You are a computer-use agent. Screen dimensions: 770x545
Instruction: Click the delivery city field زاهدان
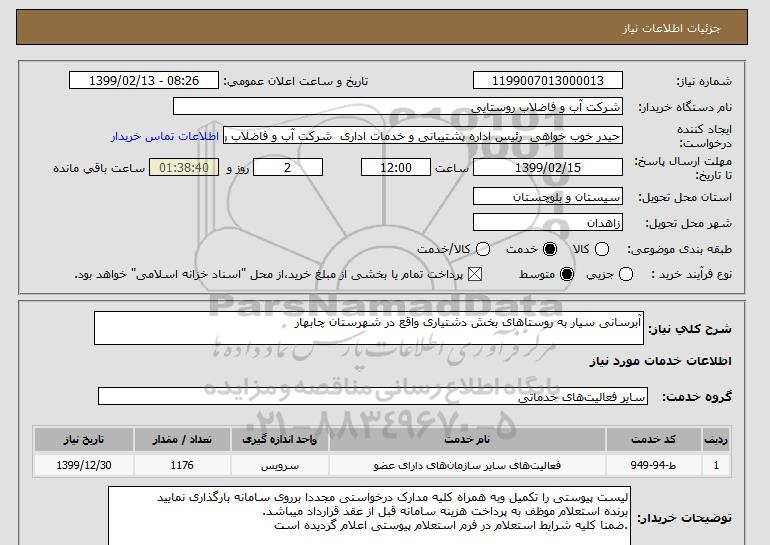pos(548,222)
